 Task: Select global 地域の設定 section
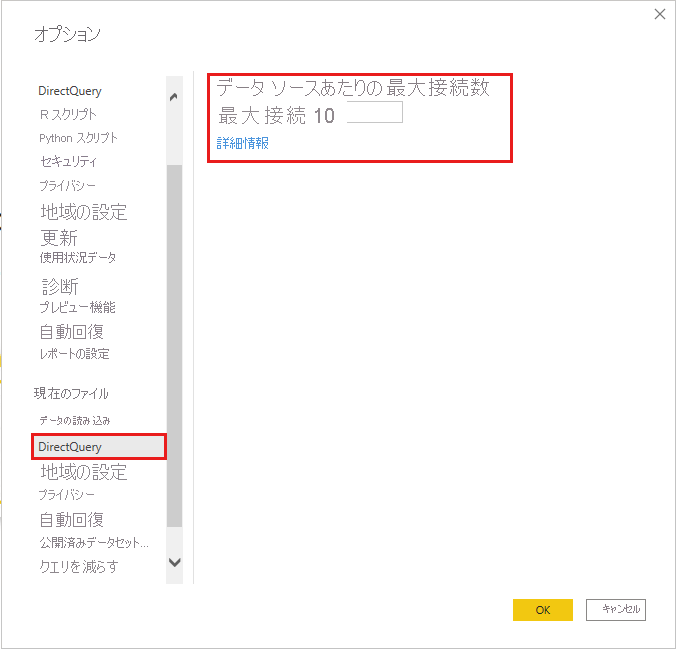click(84, 212)
